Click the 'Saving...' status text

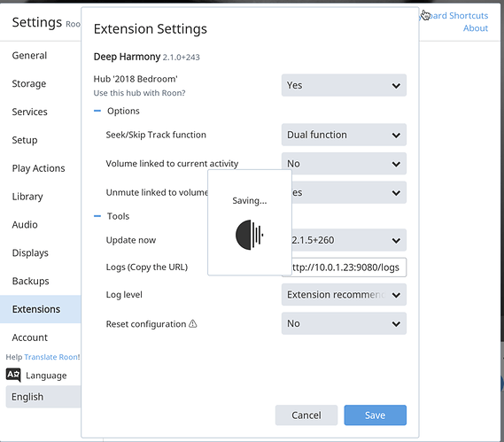(x=250, y=200)
